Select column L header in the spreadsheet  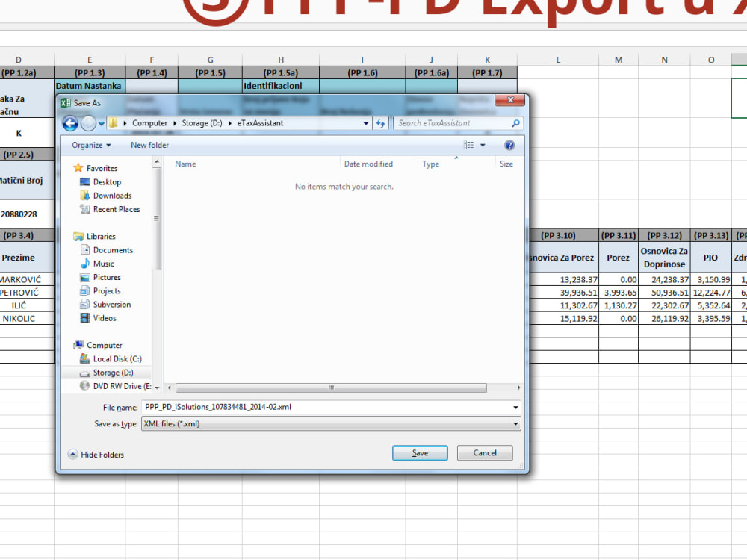(558, 60)
